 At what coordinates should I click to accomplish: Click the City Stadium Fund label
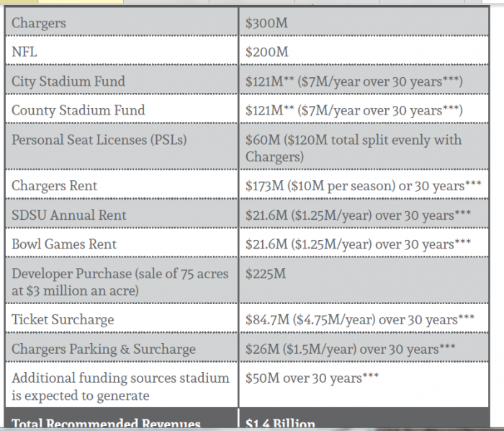point(68,81)
